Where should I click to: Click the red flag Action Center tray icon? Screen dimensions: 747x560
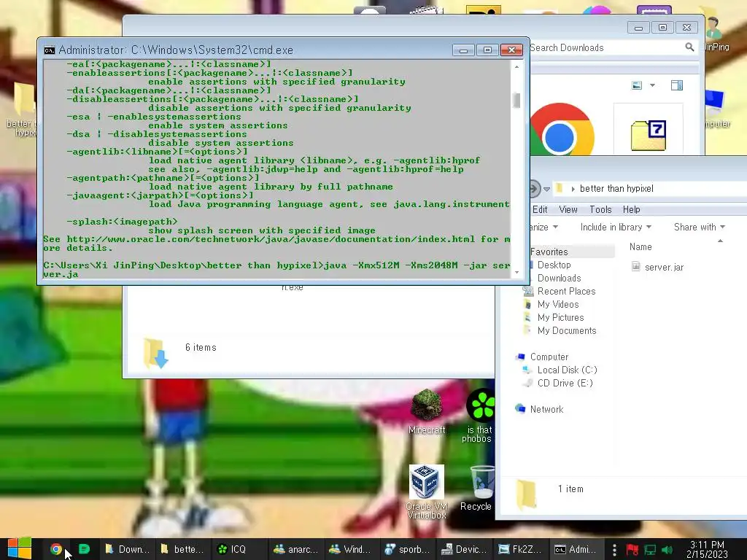pos(632,550)
